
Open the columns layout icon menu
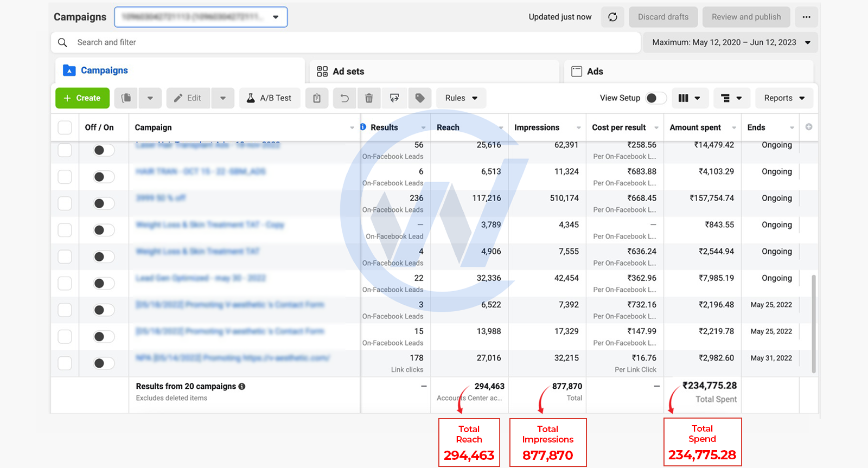[690, 98]
